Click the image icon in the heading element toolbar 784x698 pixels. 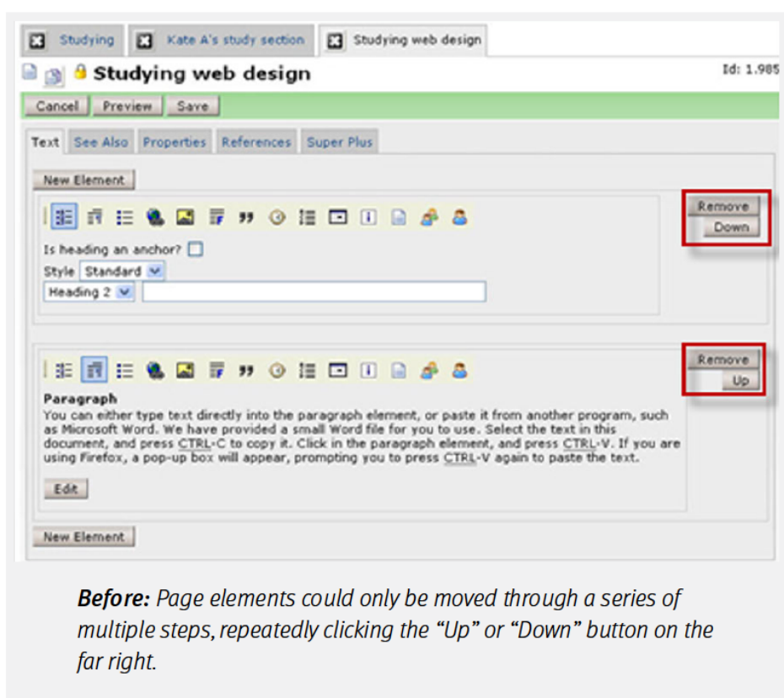(x=185, y=217)
